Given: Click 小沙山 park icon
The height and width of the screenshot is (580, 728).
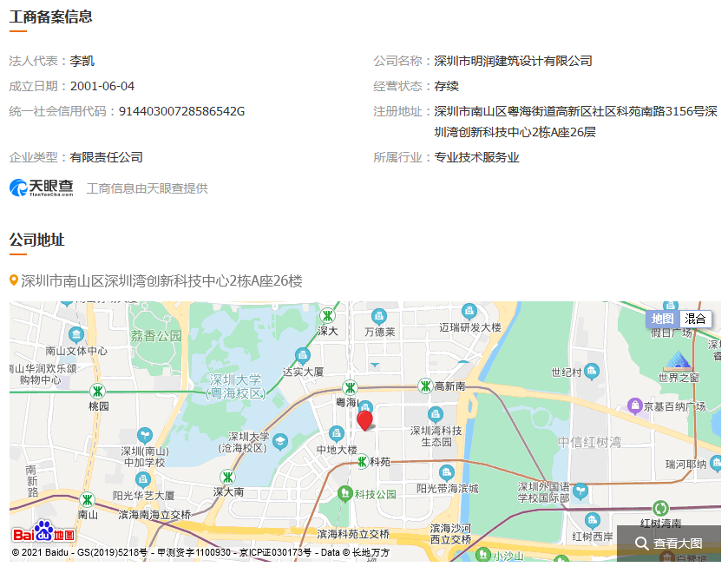Looking at the screenshot, I should tap(482, 555).
